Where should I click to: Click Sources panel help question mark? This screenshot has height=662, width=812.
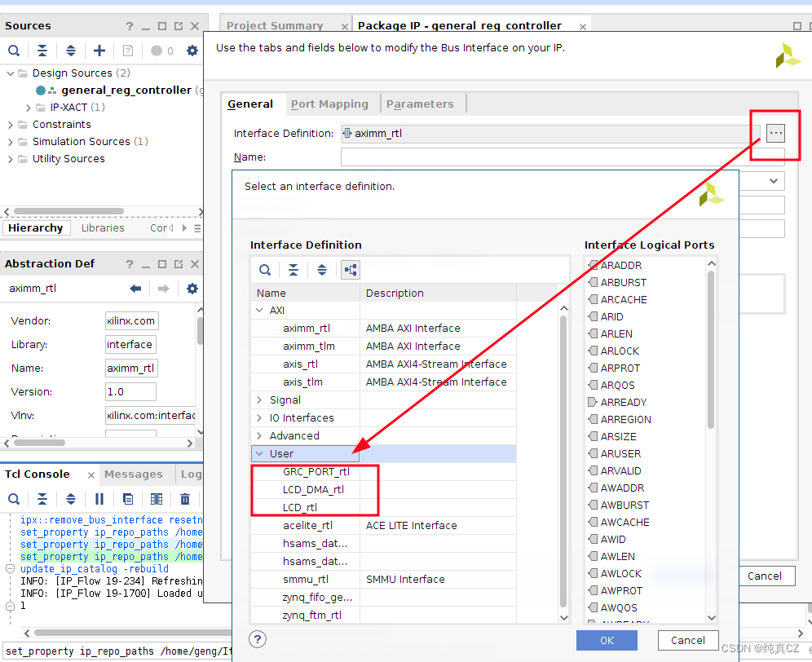pos(130,26)
